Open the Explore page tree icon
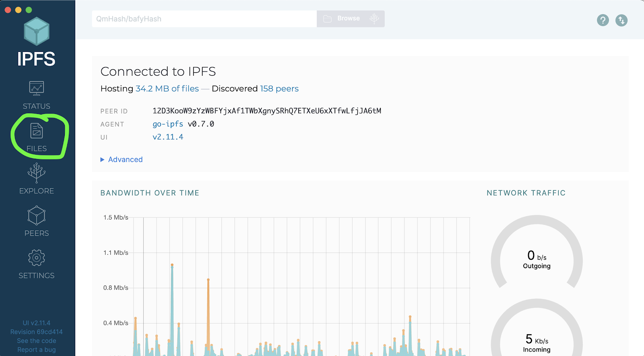644x356 pixels. [36, 173]
